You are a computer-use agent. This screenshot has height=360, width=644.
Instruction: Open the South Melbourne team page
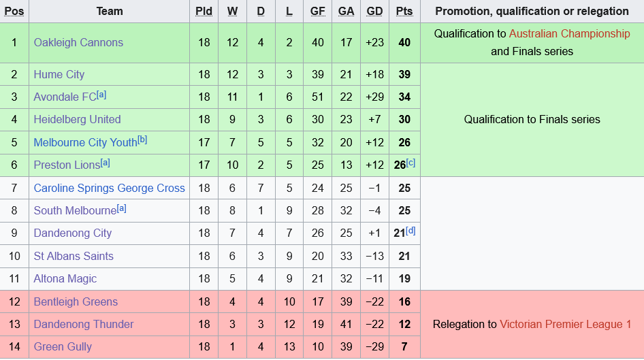click(x=75, y=210)
